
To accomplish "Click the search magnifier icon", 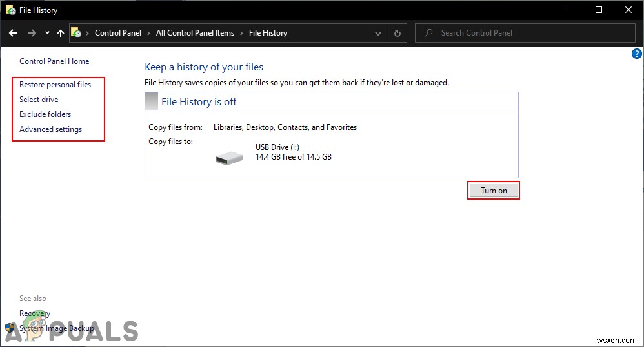I will click(428, 33).
